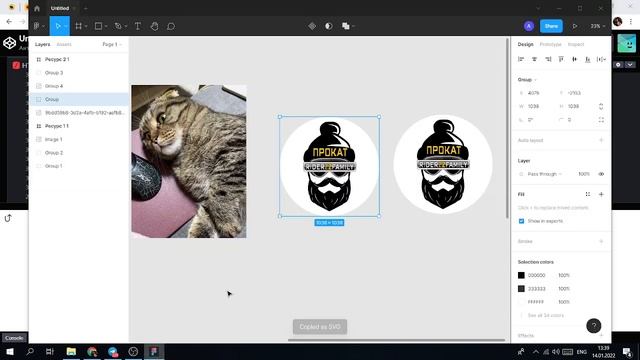Toggle Show in exports checkbox

pos(521,221)
